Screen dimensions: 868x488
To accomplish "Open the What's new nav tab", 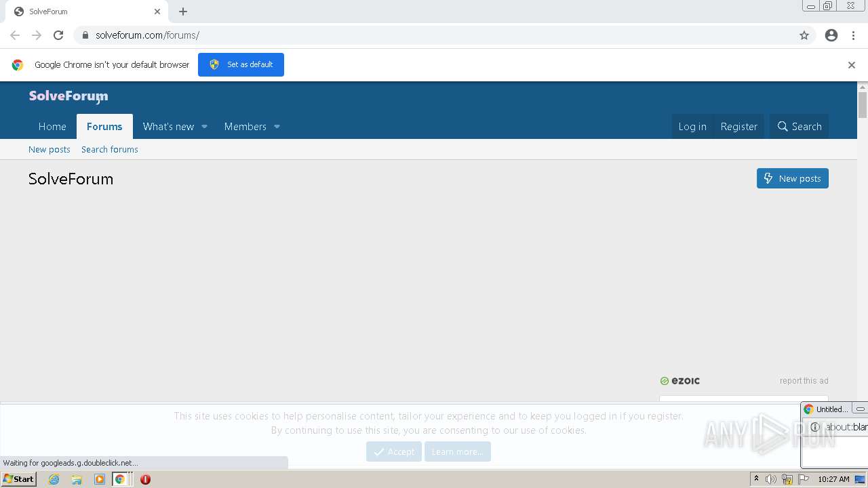I will coord(168,127).
